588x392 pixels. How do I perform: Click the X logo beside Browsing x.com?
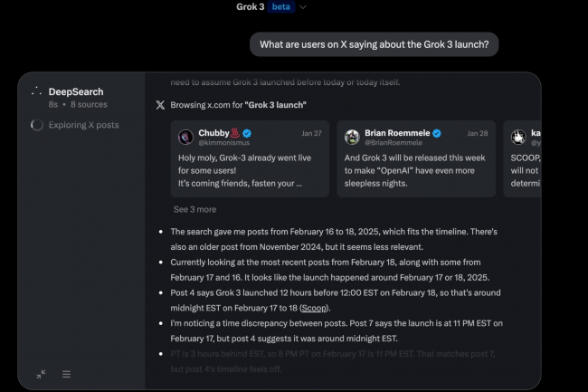(160, 105)
